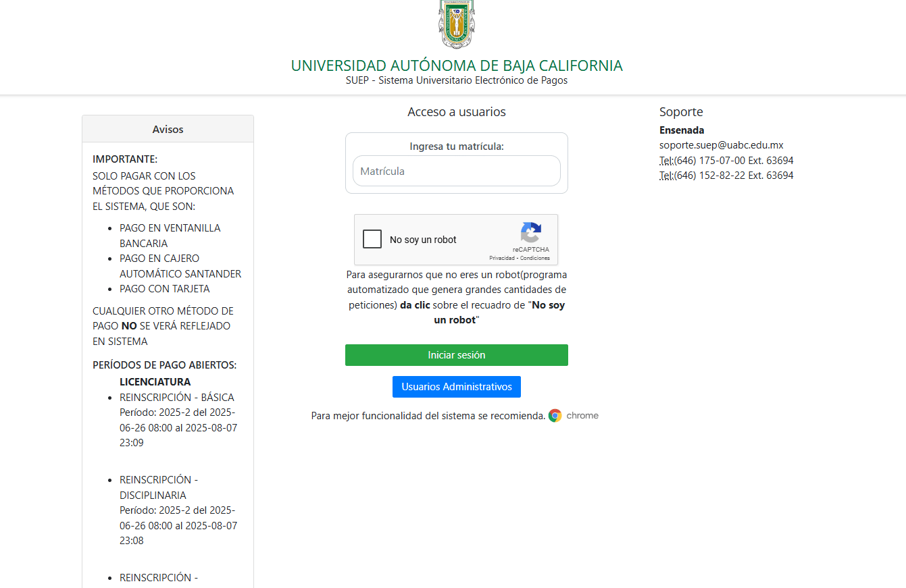Click the SUEP subtitle text
Screen dimensions: 906x588
456,80
